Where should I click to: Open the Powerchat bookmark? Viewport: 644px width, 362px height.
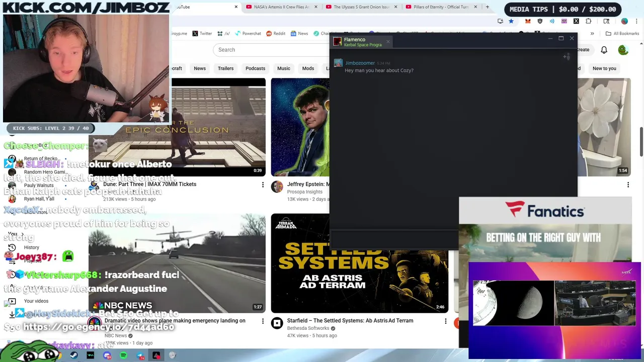tap(247, 34)
